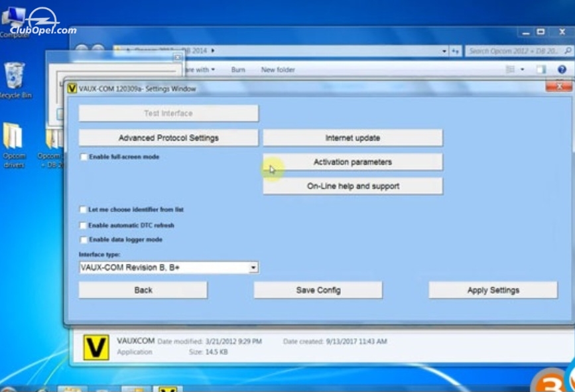The image size is (575, 392).
Task: Enable full-screen mode checkbox
Action: (84, 157)
